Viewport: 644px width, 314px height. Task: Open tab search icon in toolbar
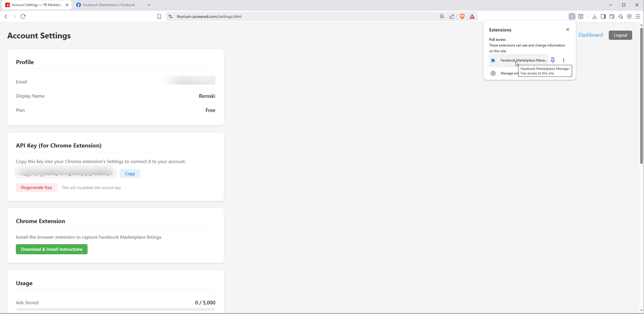point(581,17)
